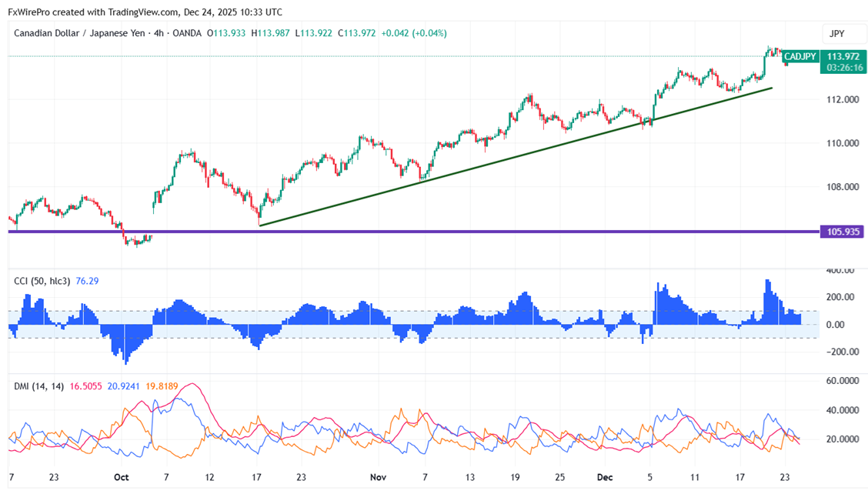Click the current price 113.972 label
Viewport: 868px width, 494px height.
coord(843,56)
